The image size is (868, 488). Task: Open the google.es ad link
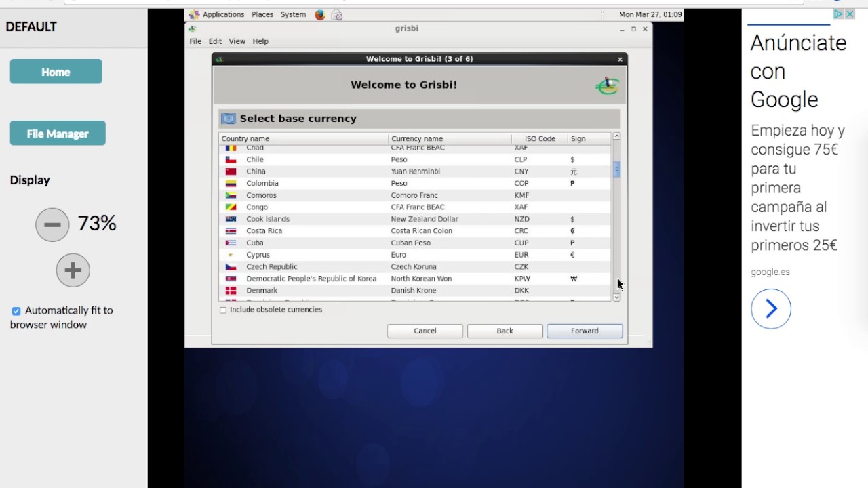pyautogui.click(x=770, y=272)
